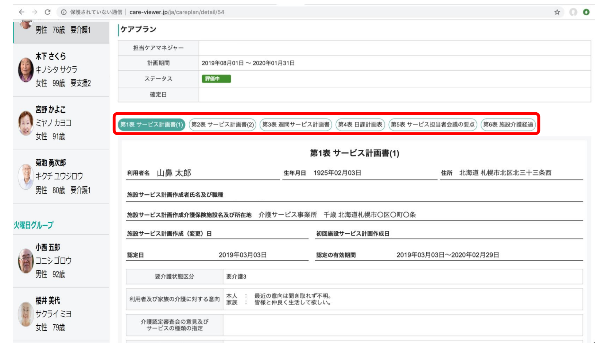Click the browser back arrow
The height and width of the screenshot is (364, 609).
[22, 12]
